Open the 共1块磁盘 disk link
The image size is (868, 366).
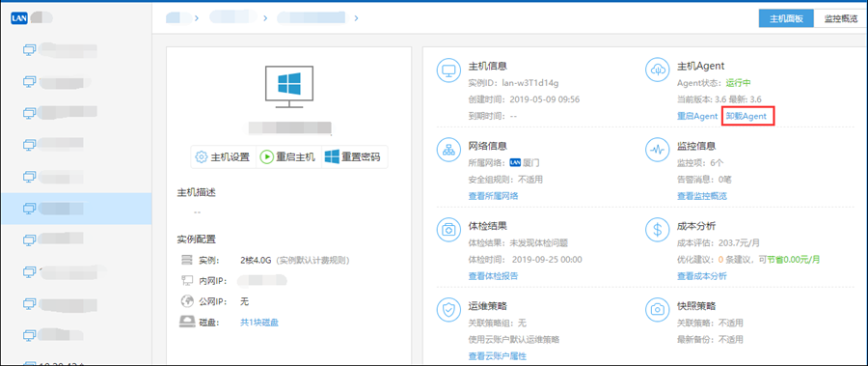pyautogui.click(x=259, y=323)
